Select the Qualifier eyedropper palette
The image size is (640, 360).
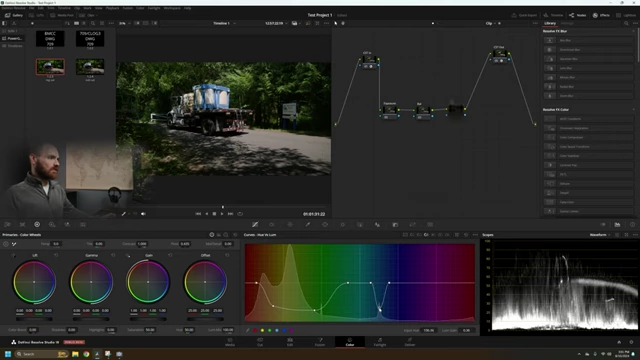[x=308, y=224]
